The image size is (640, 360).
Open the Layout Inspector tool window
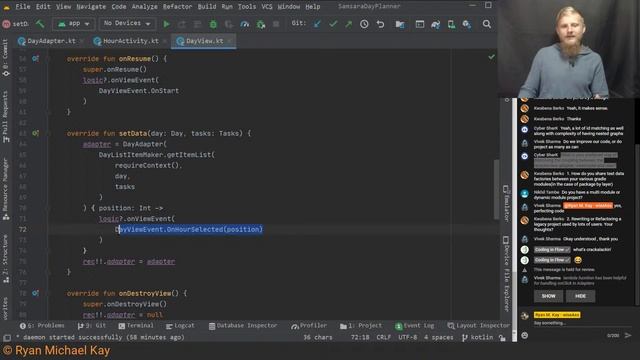click(x=478, y=325)
